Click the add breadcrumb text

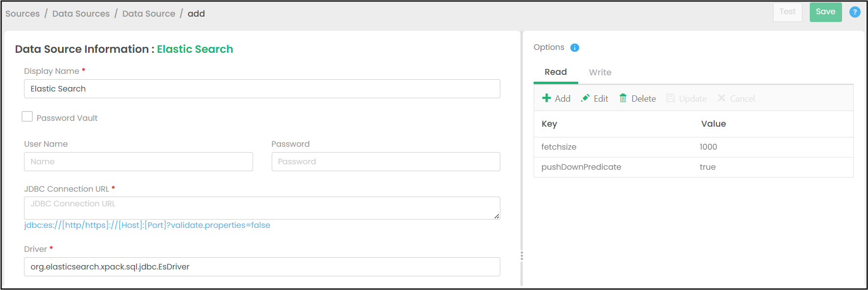pyautogui.click(x=196, y=14)
